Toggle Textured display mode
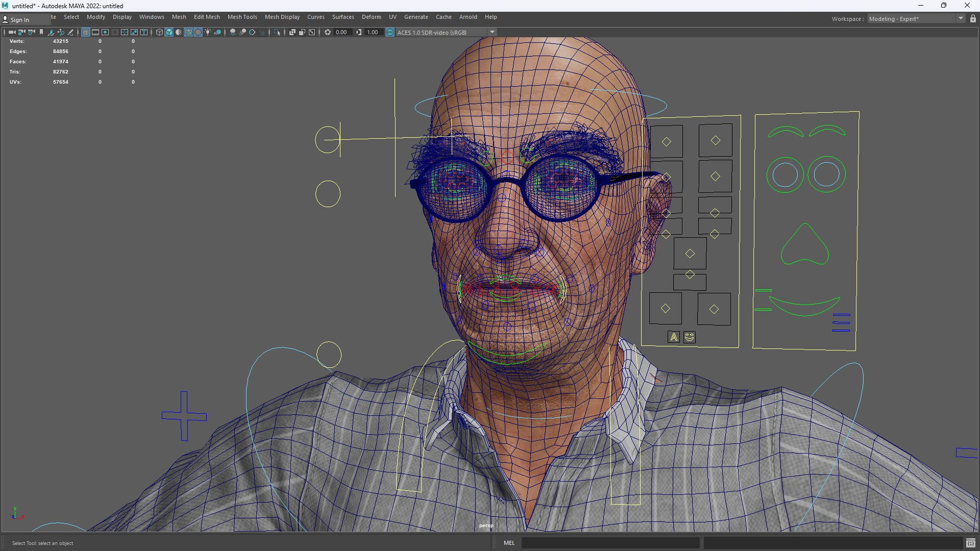Image resolution: width=980 pixels, height=551 pixels. [198, 32]
